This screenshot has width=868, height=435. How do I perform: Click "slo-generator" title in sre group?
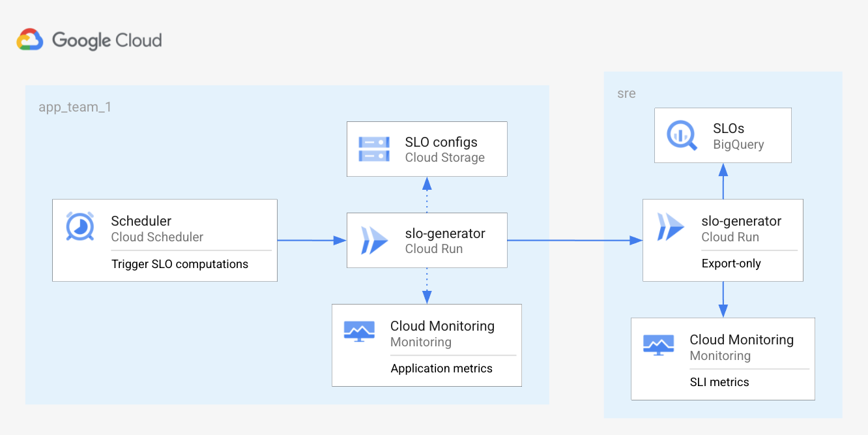click(x=742, y=221)
